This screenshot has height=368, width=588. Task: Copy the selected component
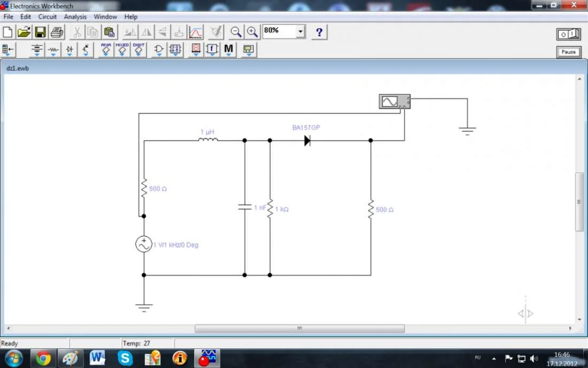[93, 32]
